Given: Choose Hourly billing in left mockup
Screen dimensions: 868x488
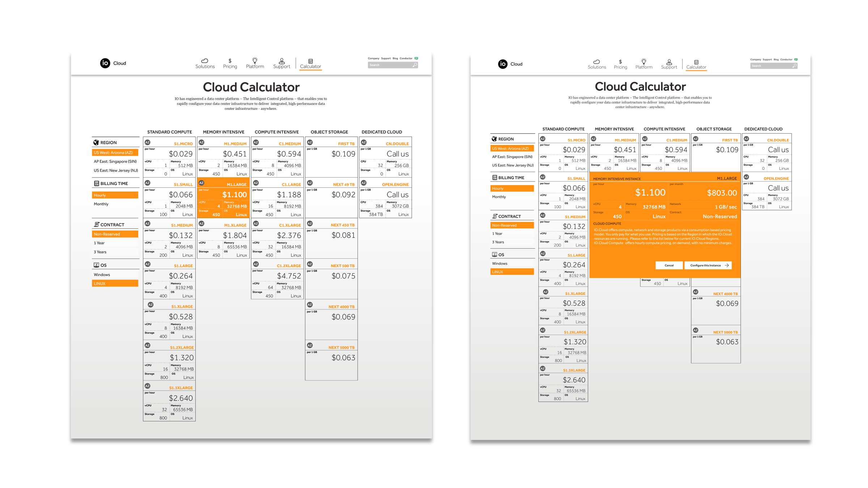Looking at the screenshot, I should (115, 195).
